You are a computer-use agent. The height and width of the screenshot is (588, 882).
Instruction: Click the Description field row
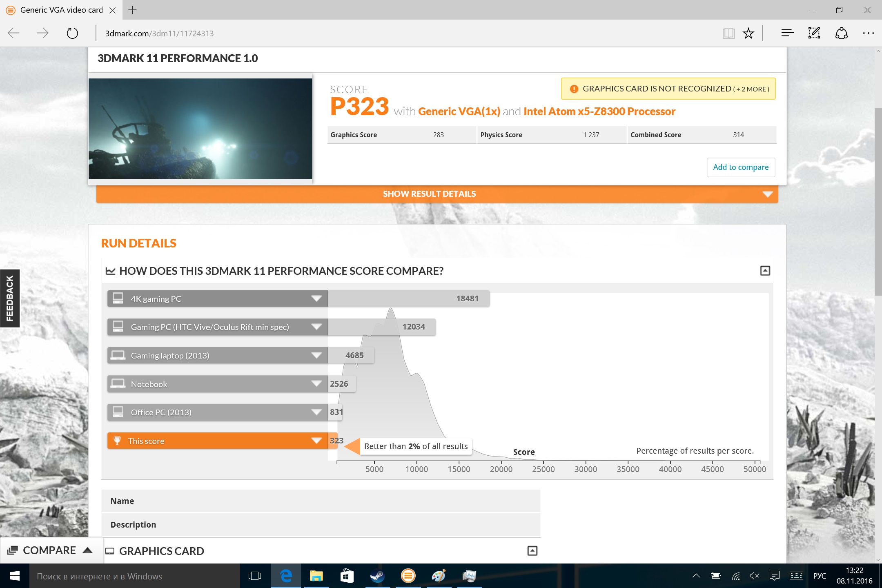(321, 525)
